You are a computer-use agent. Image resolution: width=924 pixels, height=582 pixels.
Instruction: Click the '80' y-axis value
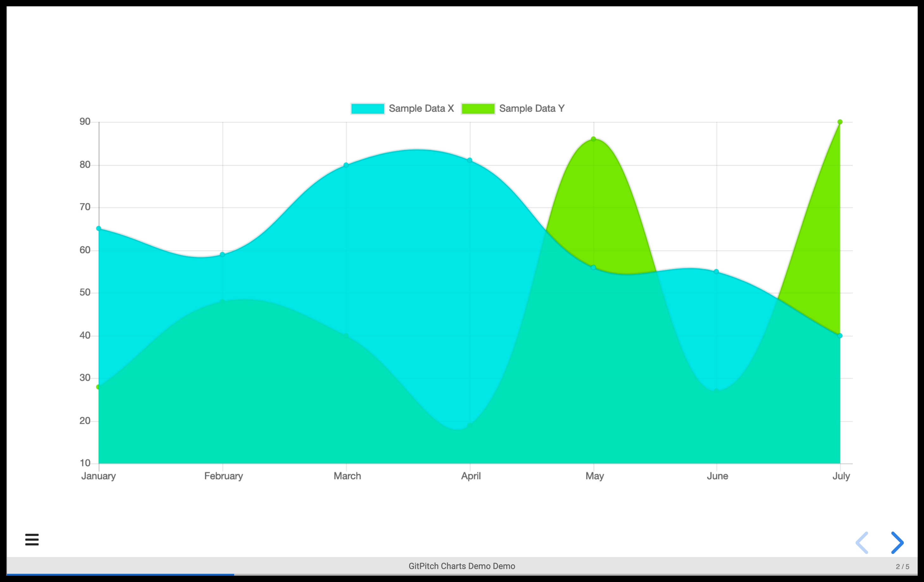tap(85, 164)
